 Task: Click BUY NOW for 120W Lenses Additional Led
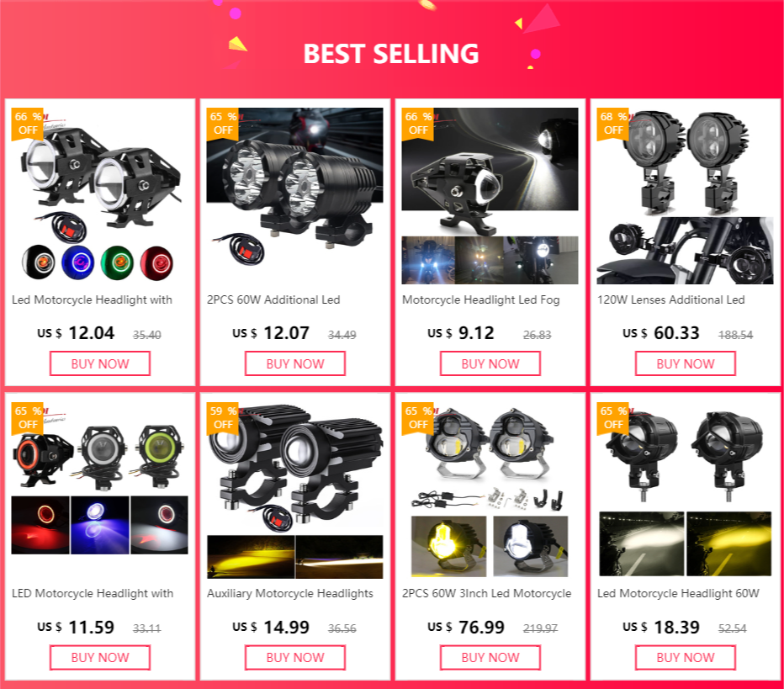click(x=686, y=363)
